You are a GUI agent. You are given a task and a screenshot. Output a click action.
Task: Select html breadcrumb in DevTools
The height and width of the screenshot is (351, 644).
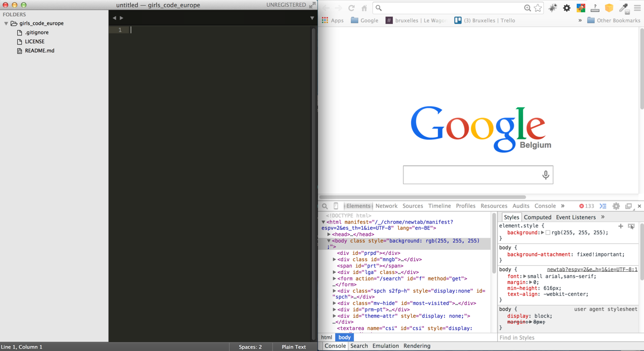coord(326,337)
